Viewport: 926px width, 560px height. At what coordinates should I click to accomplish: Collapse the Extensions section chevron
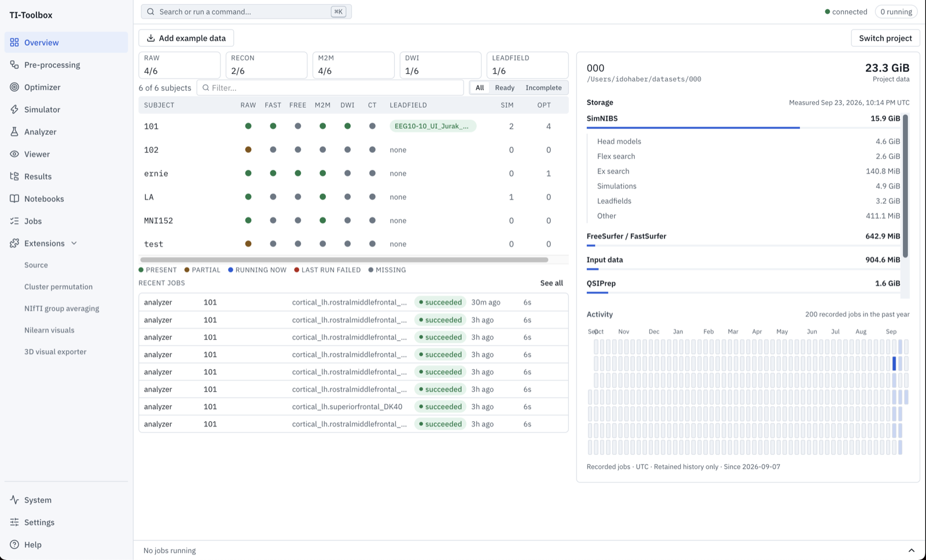tap(74, 244)
